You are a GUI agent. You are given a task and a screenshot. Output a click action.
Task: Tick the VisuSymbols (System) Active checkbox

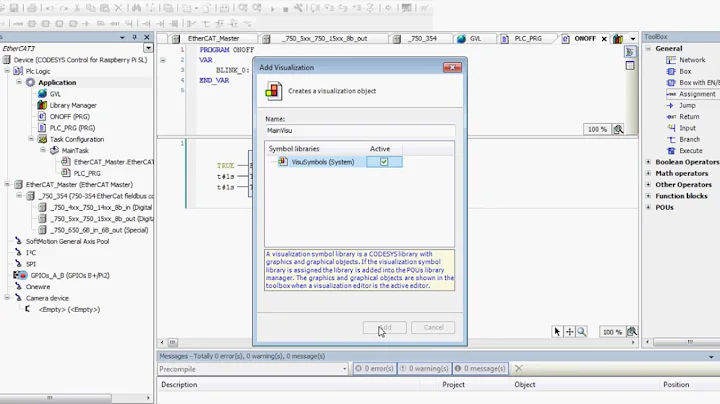pyautogui.click(x=384, y=162)
